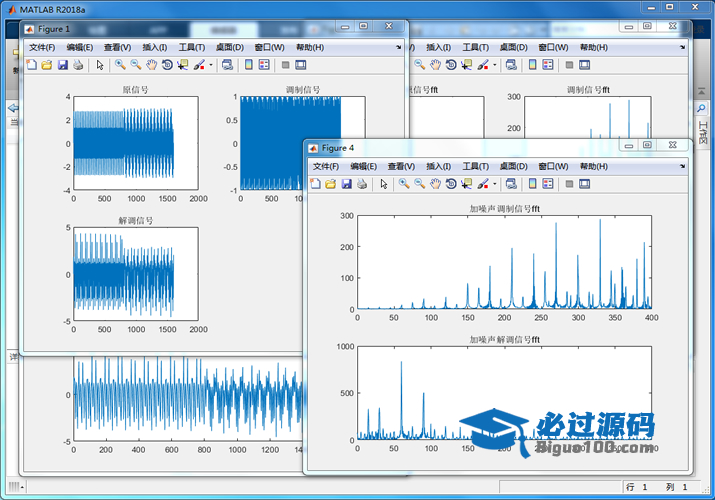This screenshot has height=500, width=715.
Task: Click Link Plot icon in Figure 1 toolbar
Action: click(x=227, y=65)
